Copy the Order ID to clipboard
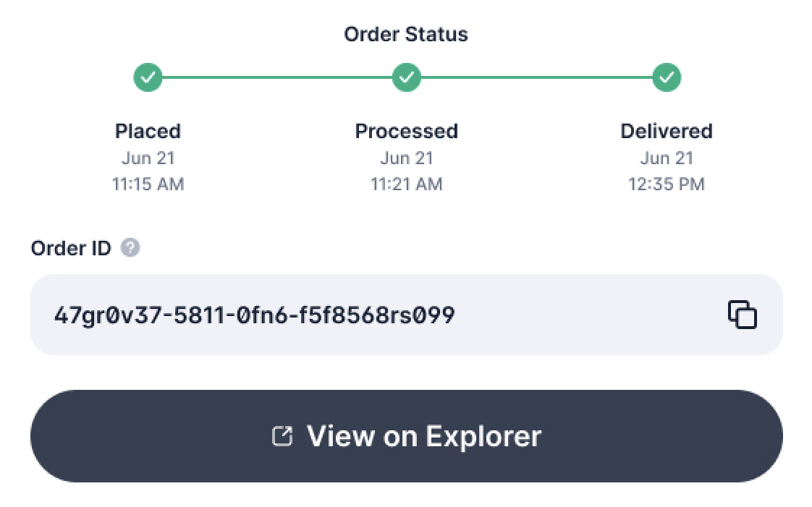This screenshot has width=812, height=507. coord(743,315)
